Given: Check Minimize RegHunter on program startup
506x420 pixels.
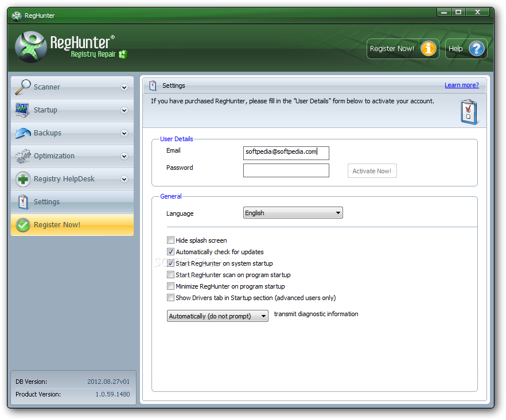Looking at the screenshot, I should coord(170,286).
